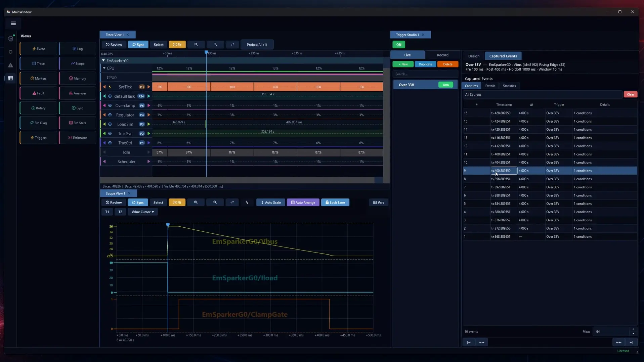
Task: Create a new trigger with + New
Action: [403, 64]
